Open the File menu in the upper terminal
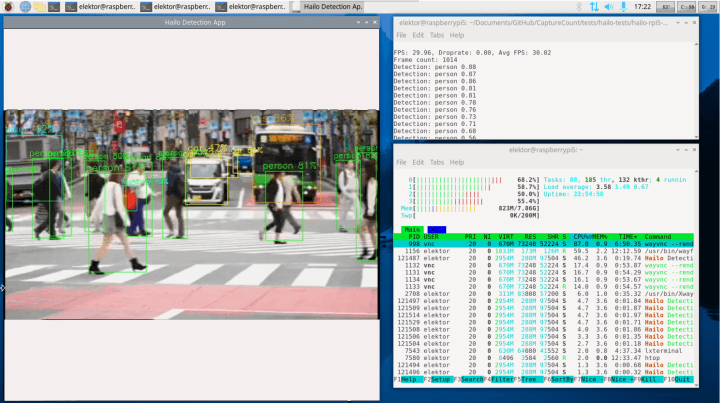 coord(403,34)
